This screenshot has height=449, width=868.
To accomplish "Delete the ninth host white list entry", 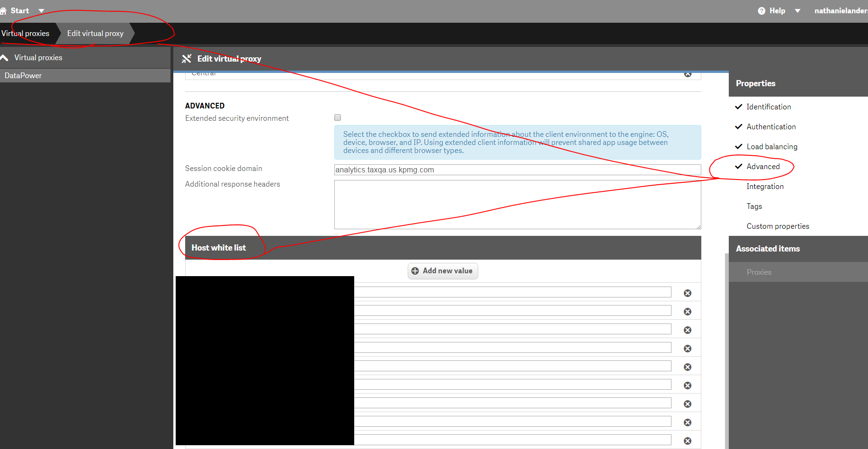I will (x=688, y=441).
